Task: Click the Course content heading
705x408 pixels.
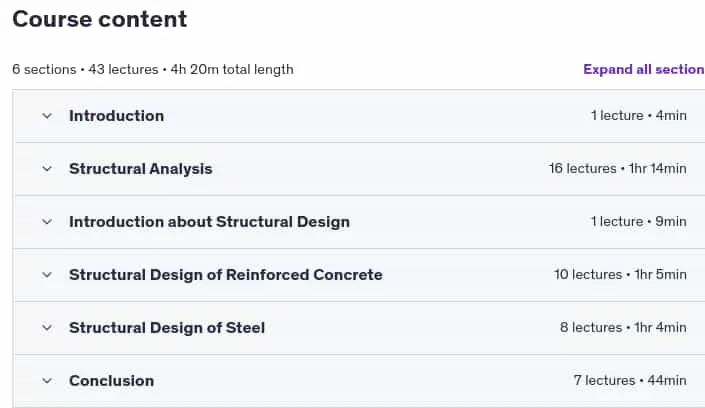Action: click(x=99, y=19)
